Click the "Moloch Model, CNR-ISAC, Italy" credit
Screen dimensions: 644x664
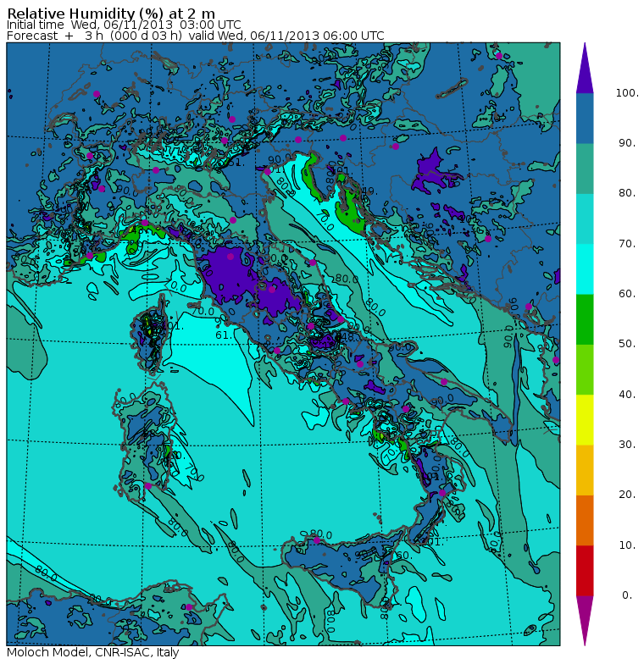coord(93,652)
